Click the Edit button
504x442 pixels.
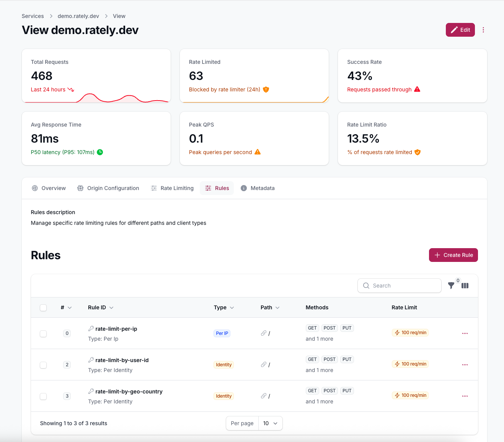pyautogui.click(x=460, y=30)
